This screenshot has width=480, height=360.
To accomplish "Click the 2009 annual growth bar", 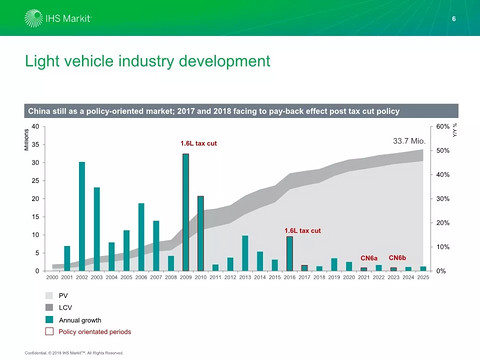I will [186, 212].
